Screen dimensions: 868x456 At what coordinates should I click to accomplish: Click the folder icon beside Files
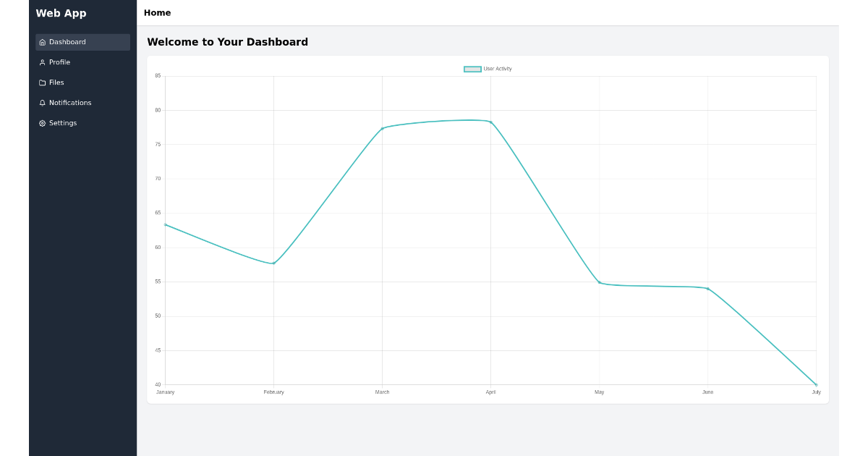click(42, 83)
